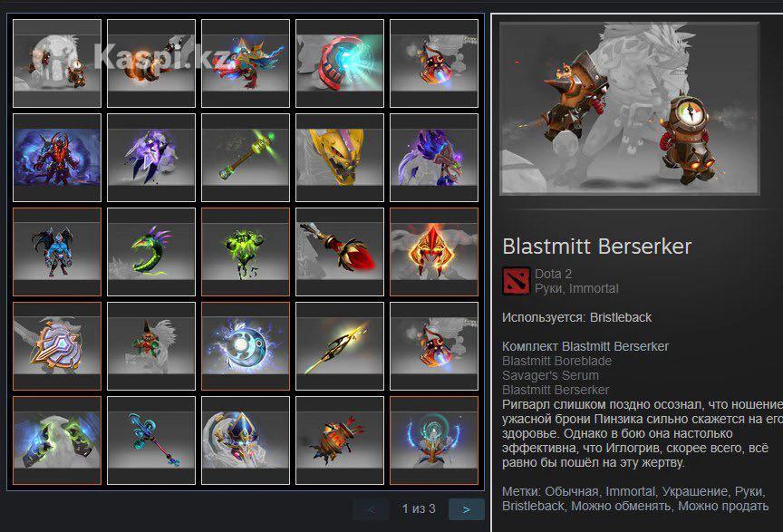Open the teal glowing ward totem item
Screen dimensions: 783x532
pos(434,440)
